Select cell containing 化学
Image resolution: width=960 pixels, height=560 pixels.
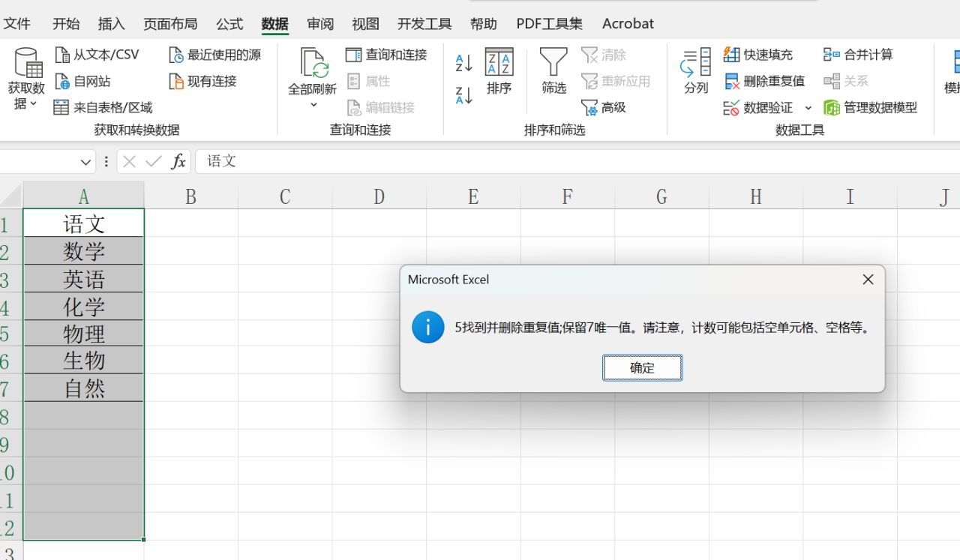pyautogui.click(x=84, y=307)
